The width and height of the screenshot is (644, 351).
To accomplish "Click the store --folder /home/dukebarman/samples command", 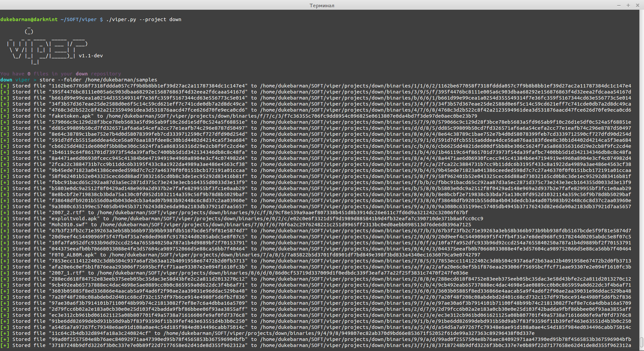I will (x=98, y=80).
